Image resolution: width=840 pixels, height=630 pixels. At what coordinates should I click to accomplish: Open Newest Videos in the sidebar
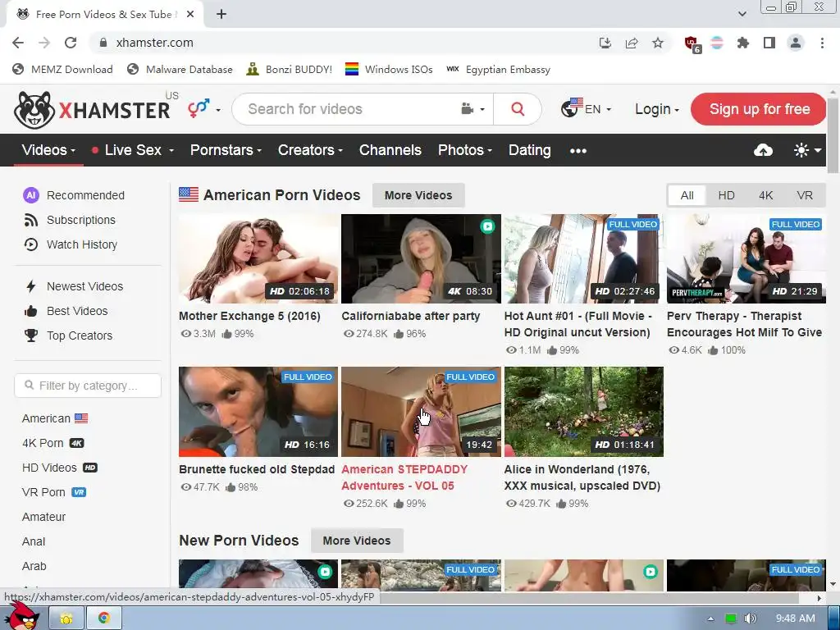tap(74, 286)
